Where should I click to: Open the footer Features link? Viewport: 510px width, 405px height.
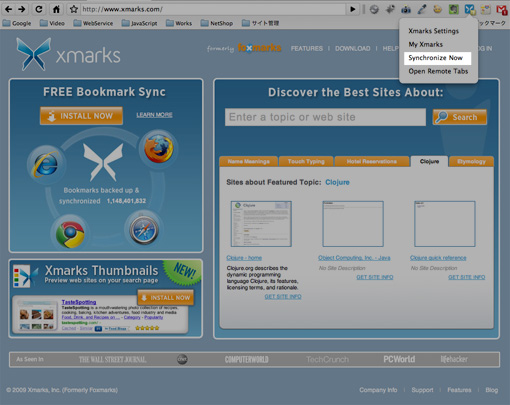(459, 390)
